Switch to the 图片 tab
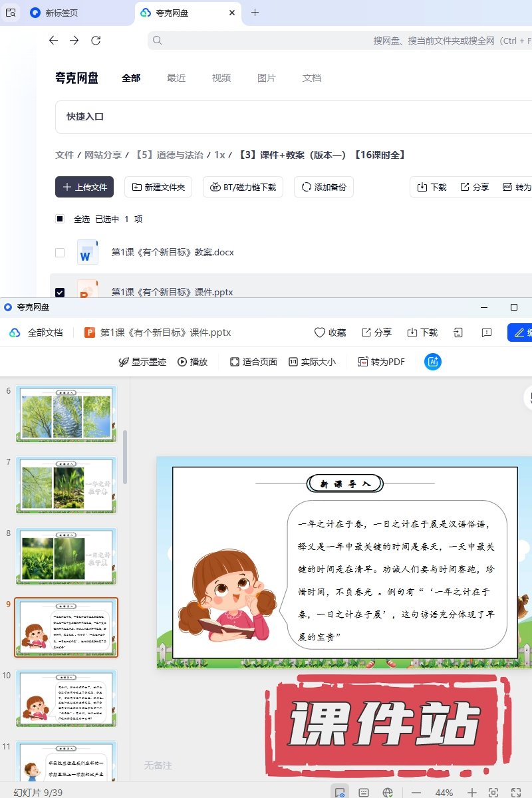 (x=266, y=78)
